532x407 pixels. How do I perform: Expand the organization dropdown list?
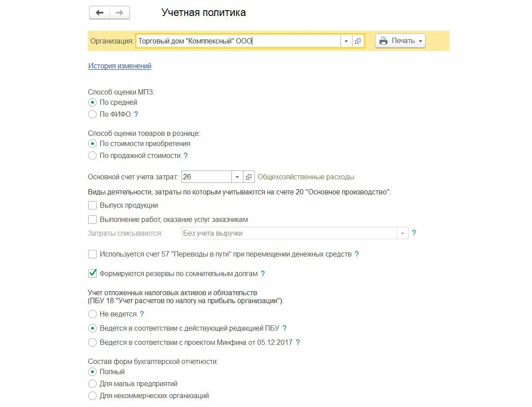346,41
